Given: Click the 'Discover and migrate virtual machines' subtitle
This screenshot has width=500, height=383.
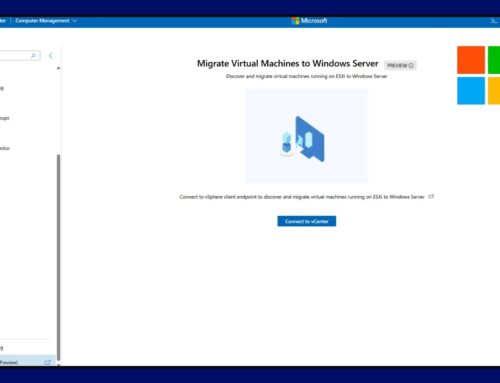Looking at the screenshot, I should click(306, 76).
